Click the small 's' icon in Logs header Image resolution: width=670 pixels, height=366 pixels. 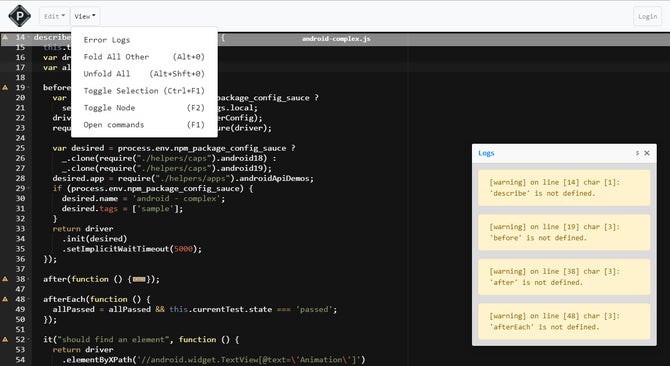(637, 153)
